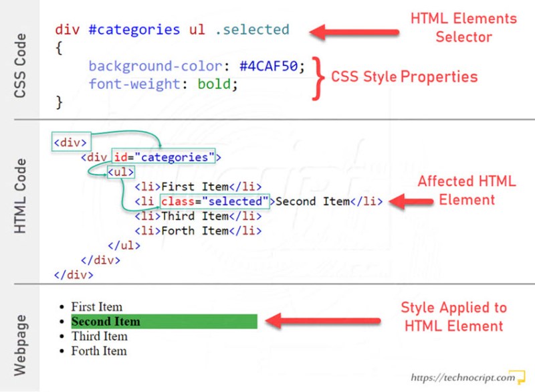Viewport: 535px width, 392px height.
Task: Select the opening "<ul>" tag
Action: point(121,172)
